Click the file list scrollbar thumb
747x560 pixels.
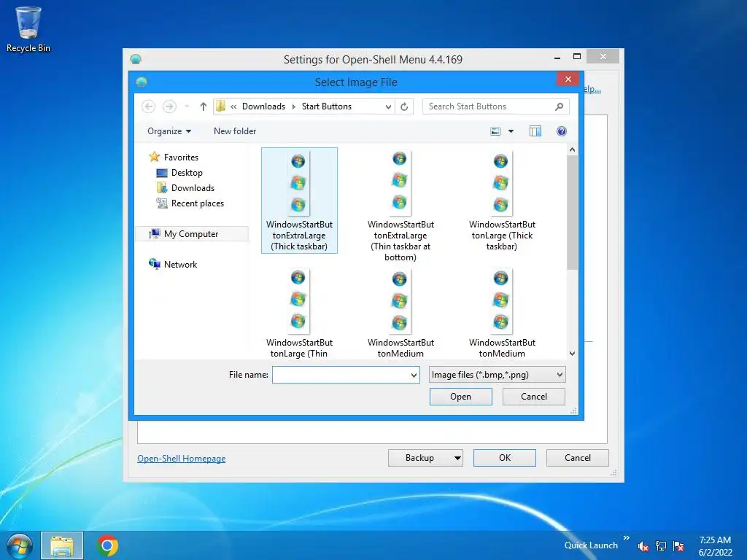572,213
